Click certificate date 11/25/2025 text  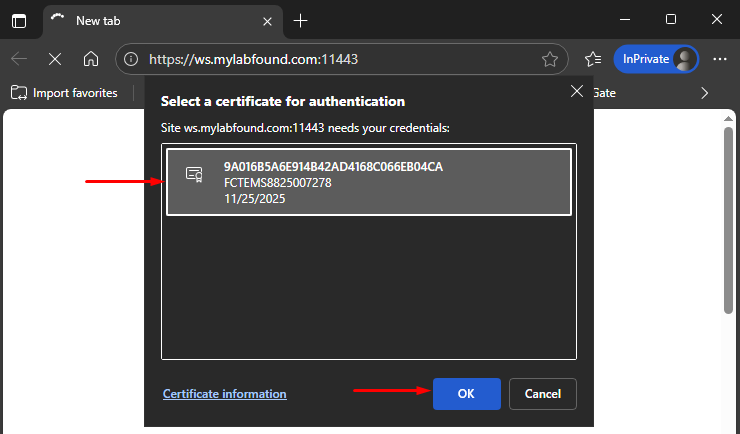click(x=254, y=199)
